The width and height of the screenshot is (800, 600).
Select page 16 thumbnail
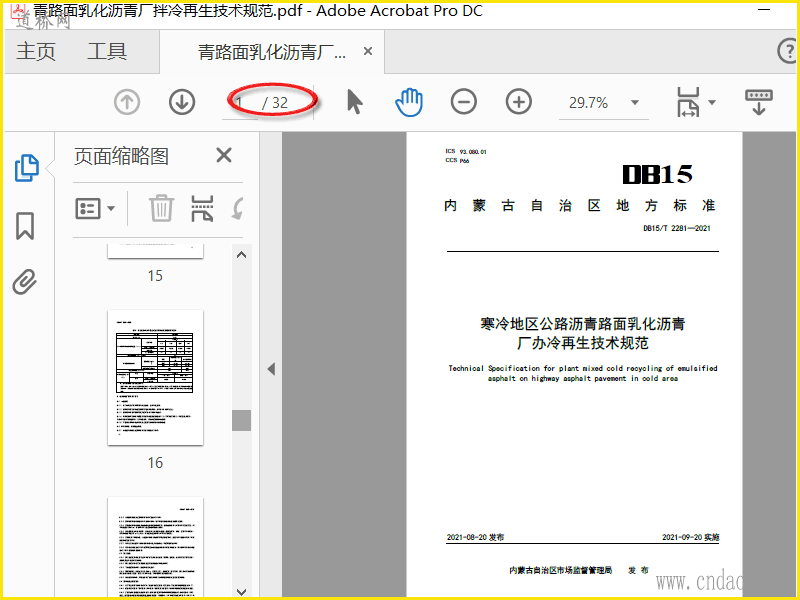(155, 378)
